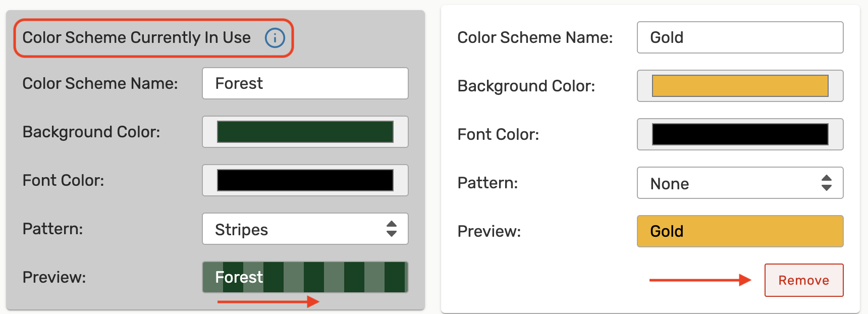The width and height of the screenshot is (868, 314).
Task: Click the Forest scheme's Preview label
Action: tap(54, 277)
